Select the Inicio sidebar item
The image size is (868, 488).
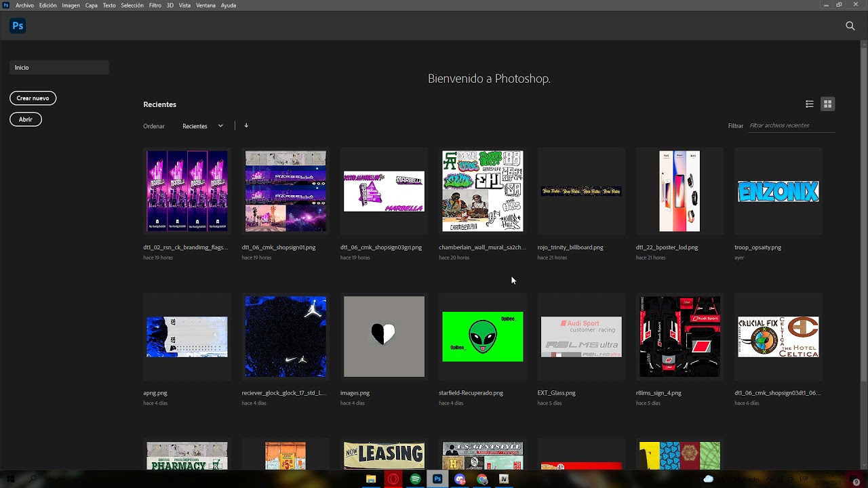[x=59, y=67]
